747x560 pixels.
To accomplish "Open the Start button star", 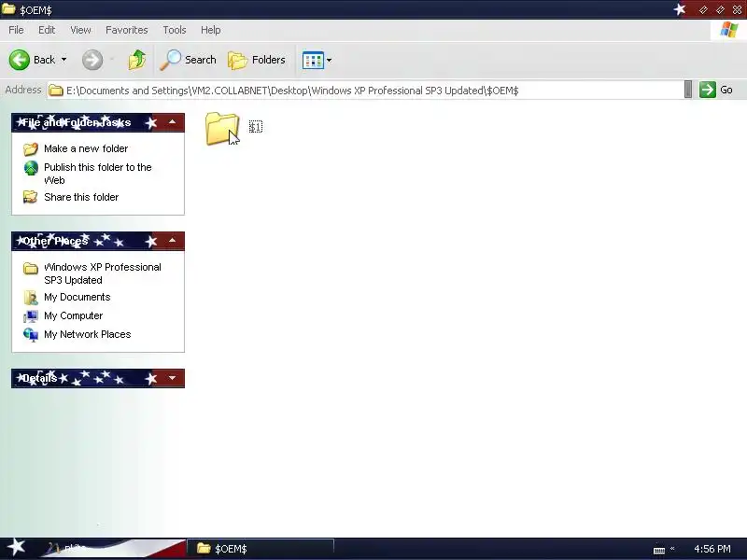I will coord(16,548).
